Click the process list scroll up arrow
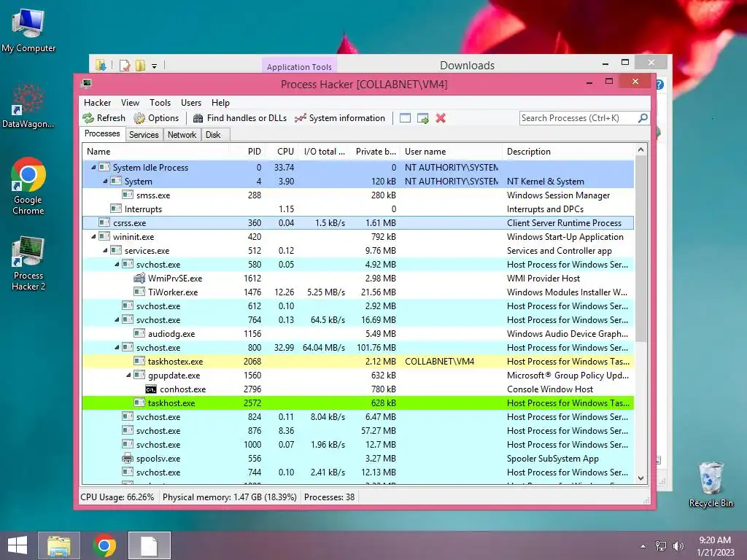Viewport: 747px width, 560px height. [640, 150]
